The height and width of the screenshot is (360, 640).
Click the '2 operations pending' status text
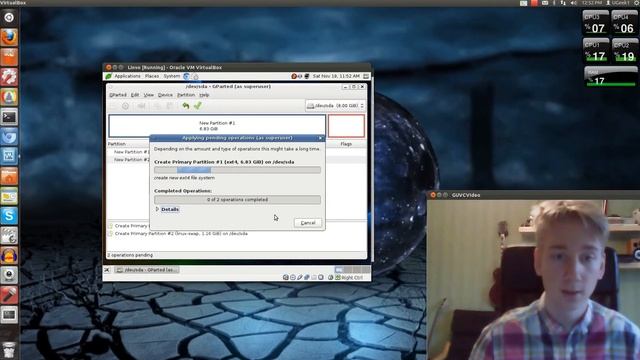click(x=130, y=255)
